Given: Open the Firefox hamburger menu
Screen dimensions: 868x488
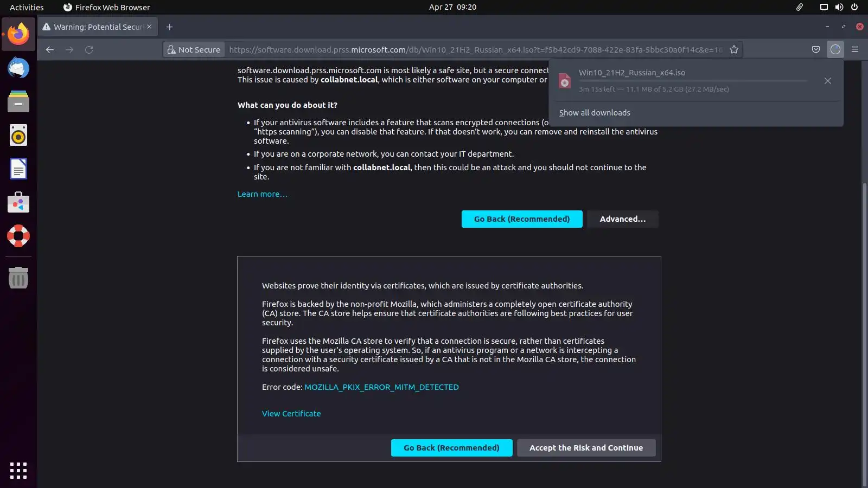Looking at the screenshot, I should (855, 49).
